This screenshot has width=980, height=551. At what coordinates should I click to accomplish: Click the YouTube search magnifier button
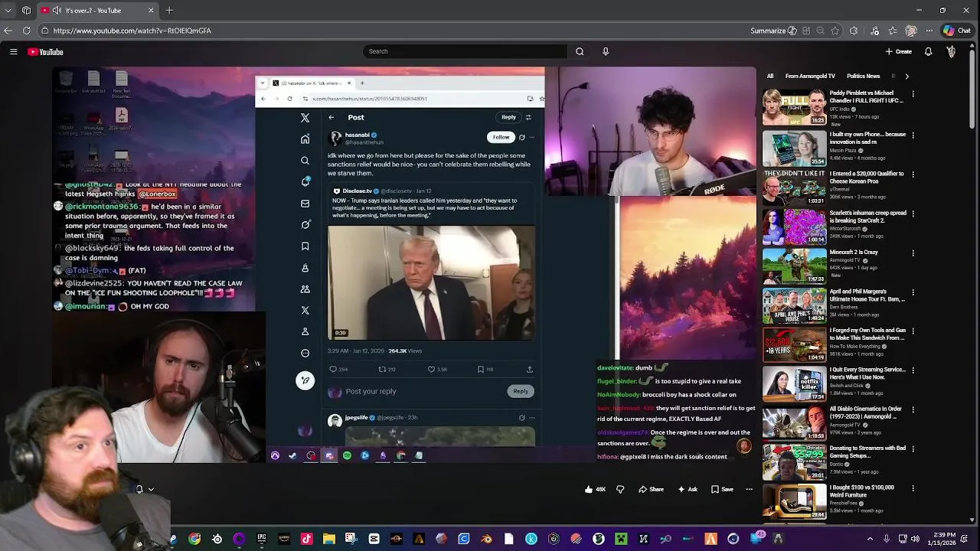click(580, 51)
